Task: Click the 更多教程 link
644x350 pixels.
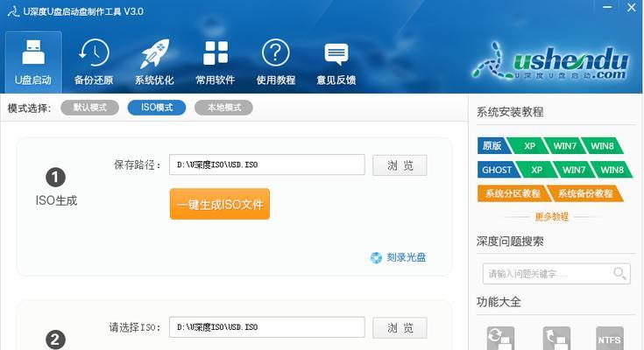Action: tap(552, 217)
